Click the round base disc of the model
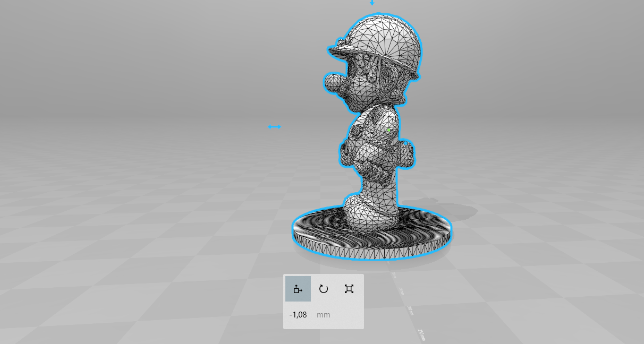Image resolution: width=644 pixels, height=344 pixels. [x=372, y=233]
